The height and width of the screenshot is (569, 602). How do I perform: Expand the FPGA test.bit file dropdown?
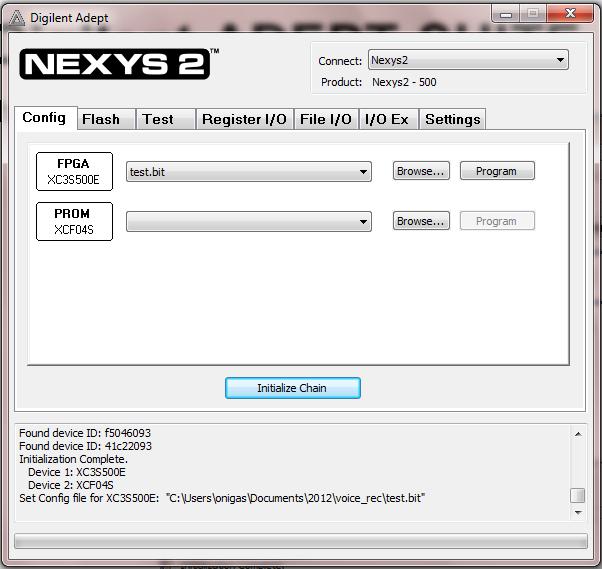coord(249,172)
